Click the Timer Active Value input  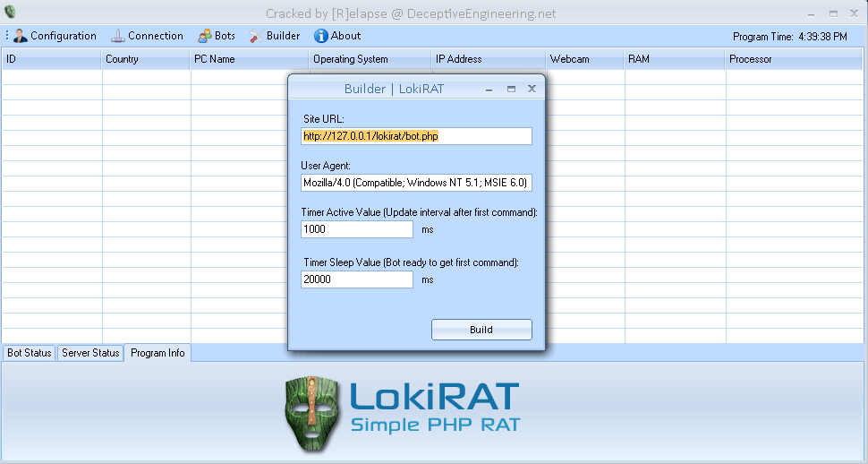pyautogui.click(x=357, y=229)
